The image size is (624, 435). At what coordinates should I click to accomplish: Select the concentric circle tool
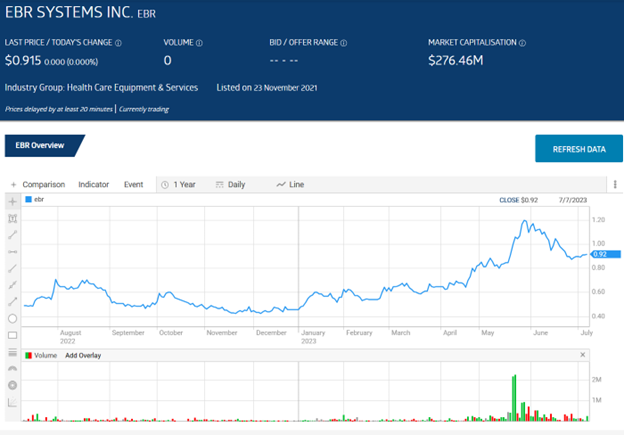13,385
